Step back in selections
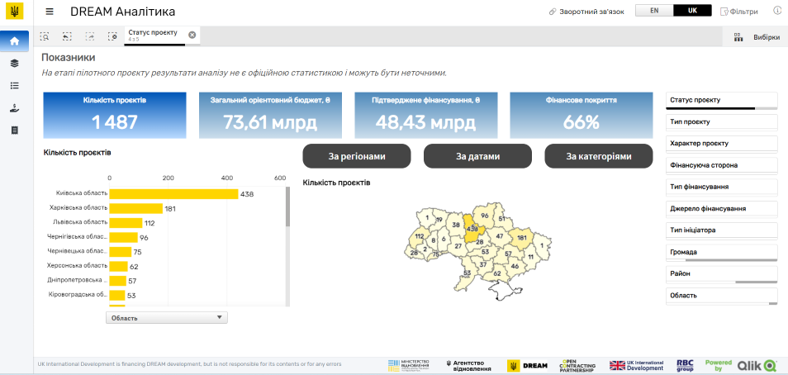Image resolution: width=788 pixels, height=375 pixels. click(x=67, y=36)
